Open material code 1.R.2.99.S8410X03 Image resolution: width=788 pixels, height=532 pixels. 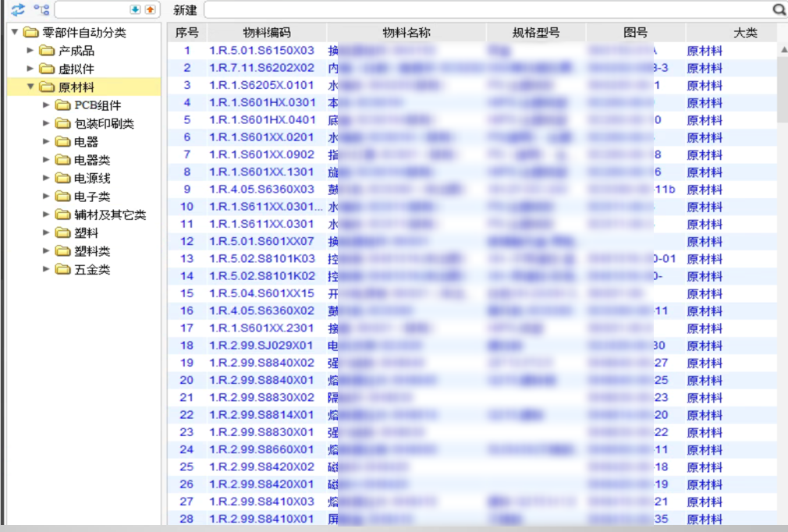pyautogui.click(x=261, y=502)
